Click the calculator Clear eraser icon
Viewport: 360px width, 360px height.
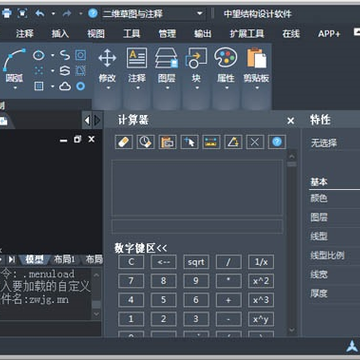(x=124, y=142)
